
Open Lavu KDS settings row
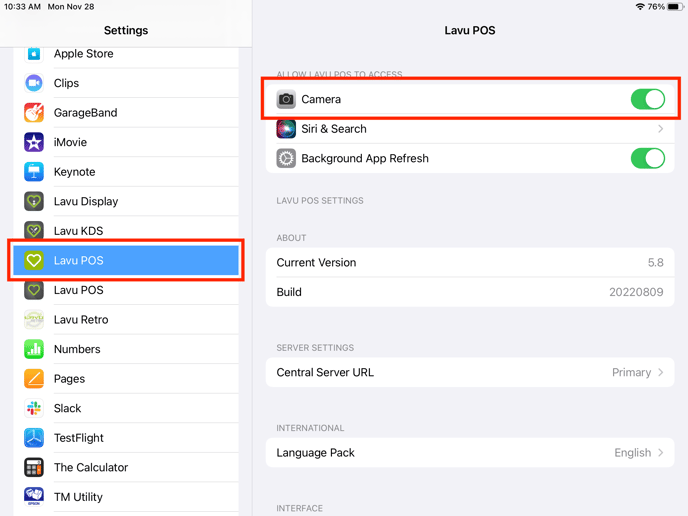tap(126, 230)
